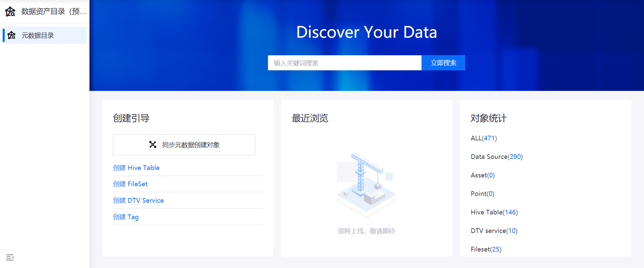The height and width of the screenshot is (268, 644).
Task: Click the 最近浏览 card heading
Action: coord(310,118)
